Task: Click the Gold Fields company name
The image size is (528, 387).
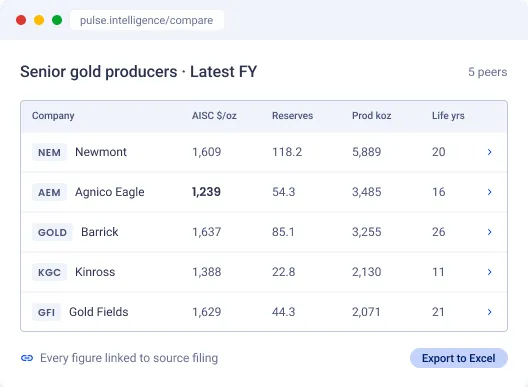Action: (99, 312)
